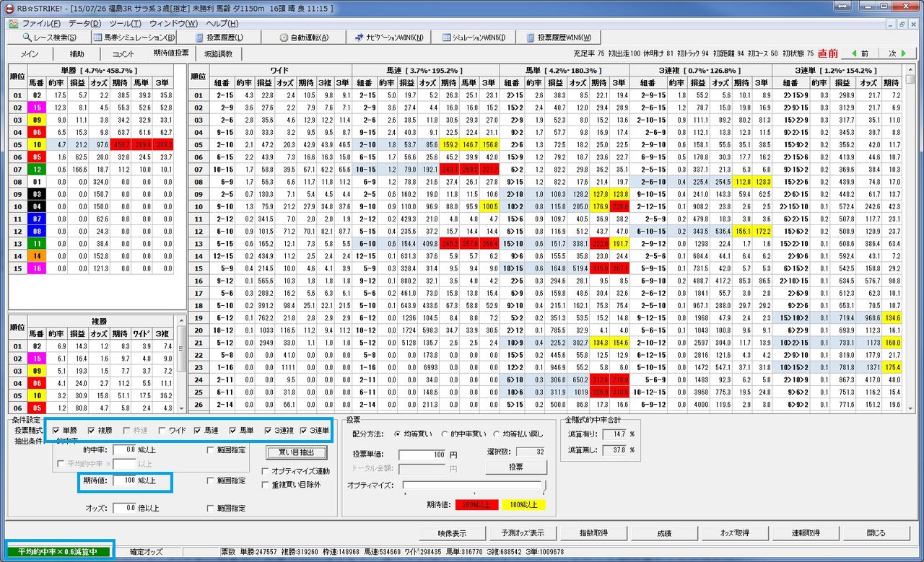Enable 範囲指定 for the オッズ row
This screenshot has height=562, width=924.
(x=227, y=509)
